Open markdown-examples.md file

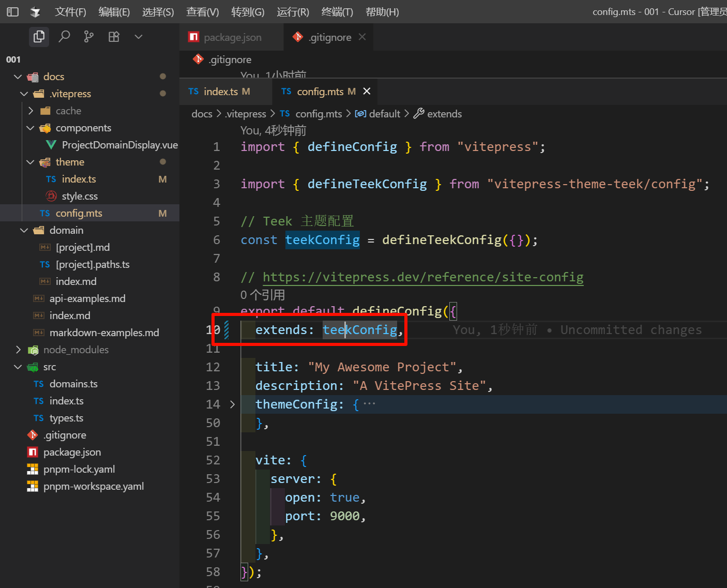click(x=104, y=333)
